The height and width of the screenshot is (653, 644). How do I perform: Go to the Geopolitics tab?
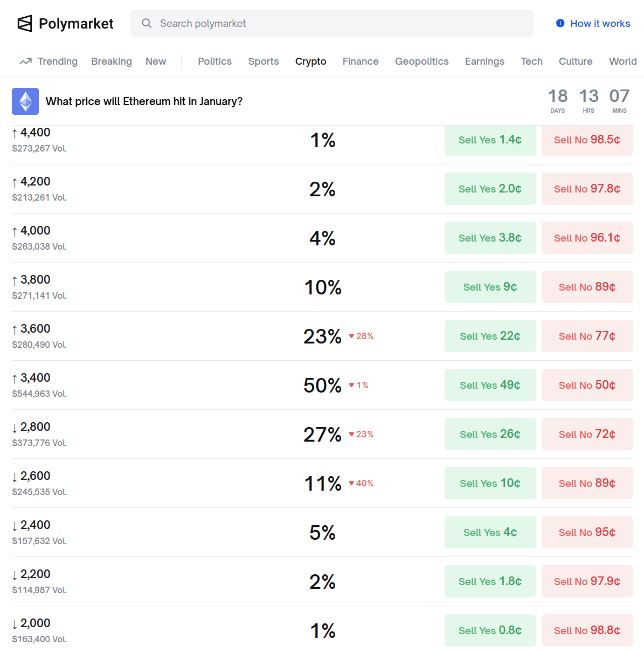421,61
